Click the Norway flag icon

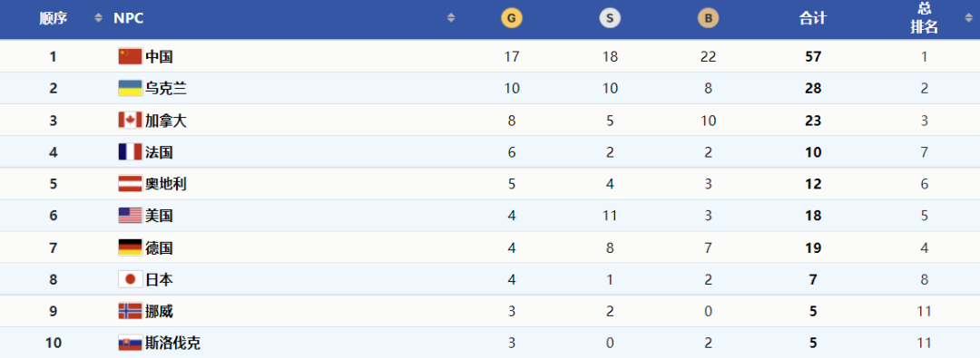130,311
